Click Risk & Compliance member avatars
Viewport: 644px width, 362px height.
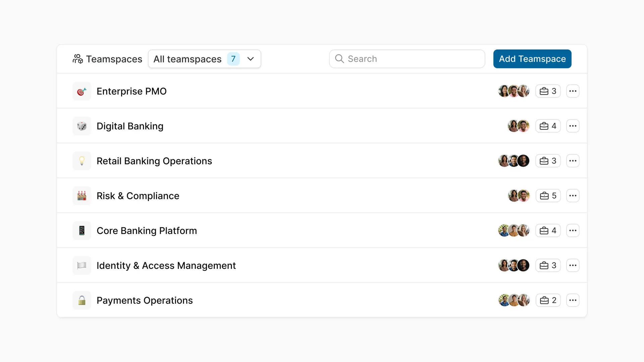coord(519,196)
